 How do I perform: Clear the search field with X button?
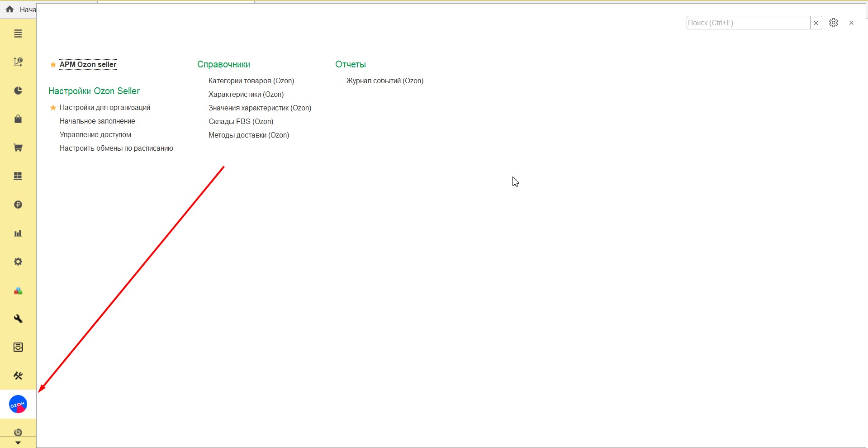point(816,23)
